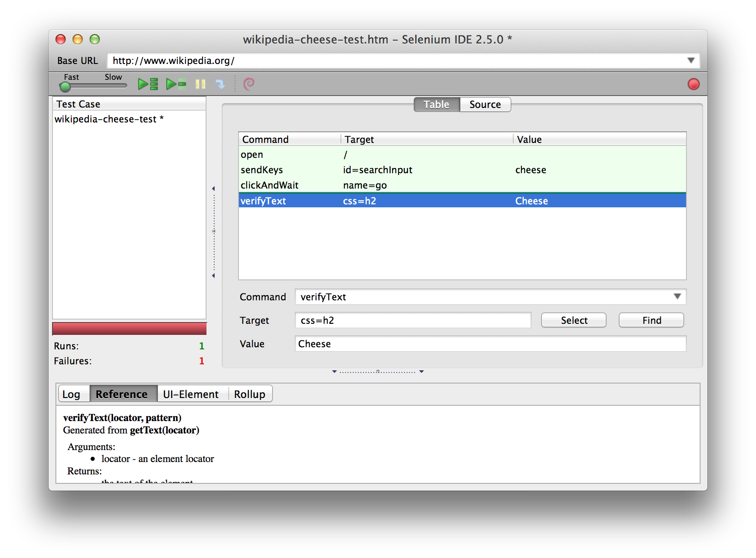Screen dimensions: 756x558
Task: Click left arrow of bottom pane splitter
Action: tap(334, 372)
